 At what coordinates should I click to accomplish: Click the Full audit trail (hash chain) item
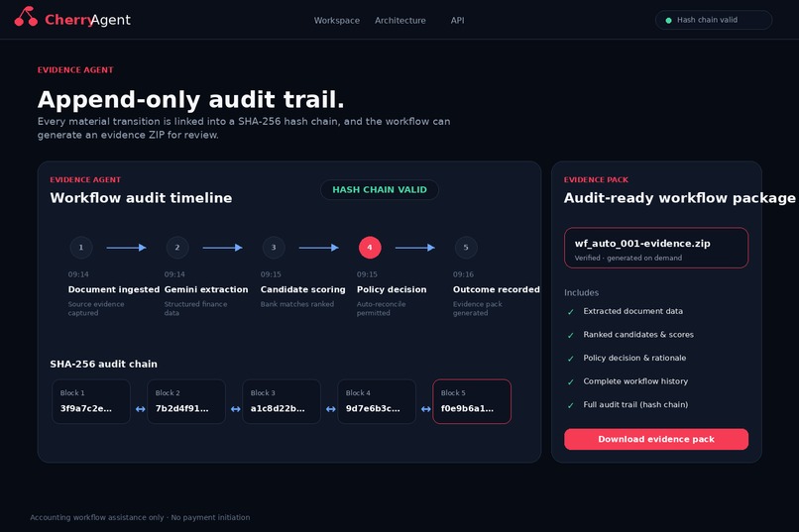pyautogui.click(x=635, y=405)
